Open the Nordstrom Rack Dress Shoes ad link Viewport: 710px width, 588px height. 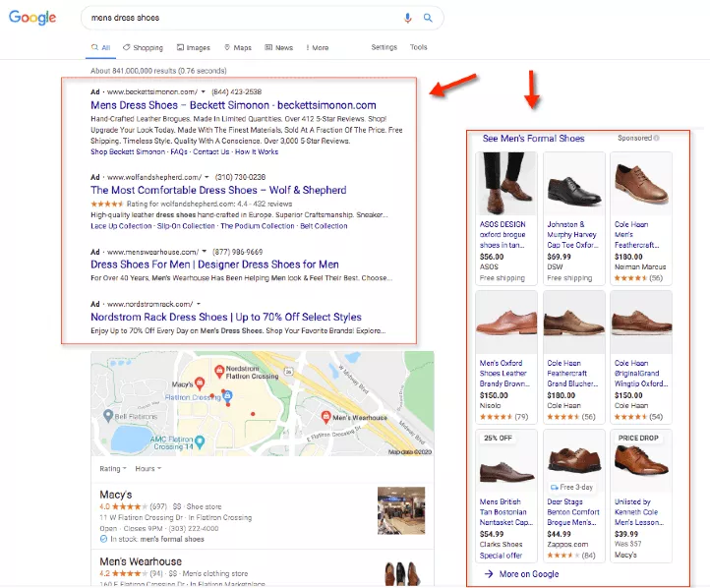point(225,318)
